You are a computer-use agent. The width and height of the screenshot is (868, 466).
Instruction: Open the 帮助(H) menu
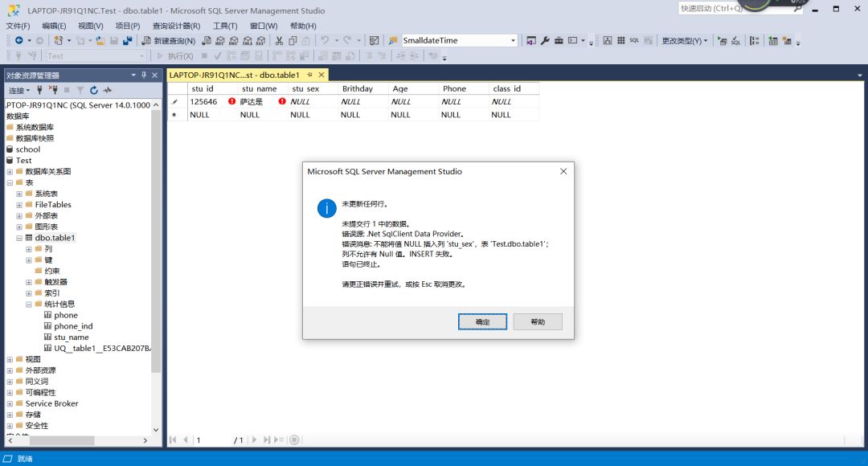pyautogui.click(x=303, y=26)
